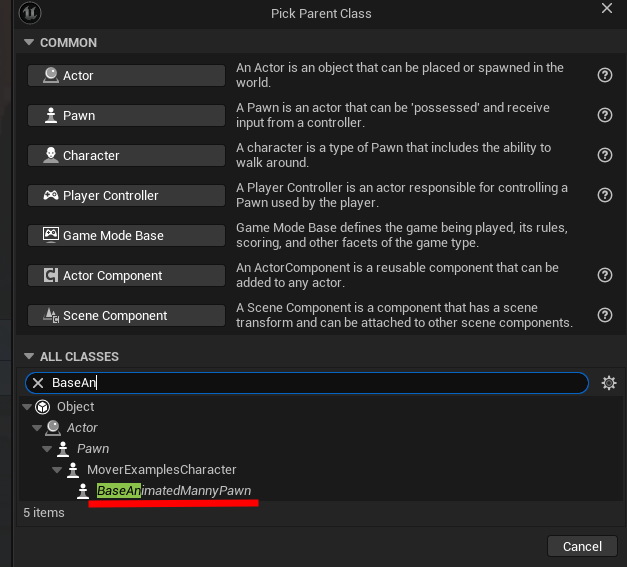
Task: Open help for Actor Component class
Action: point(605,275)
